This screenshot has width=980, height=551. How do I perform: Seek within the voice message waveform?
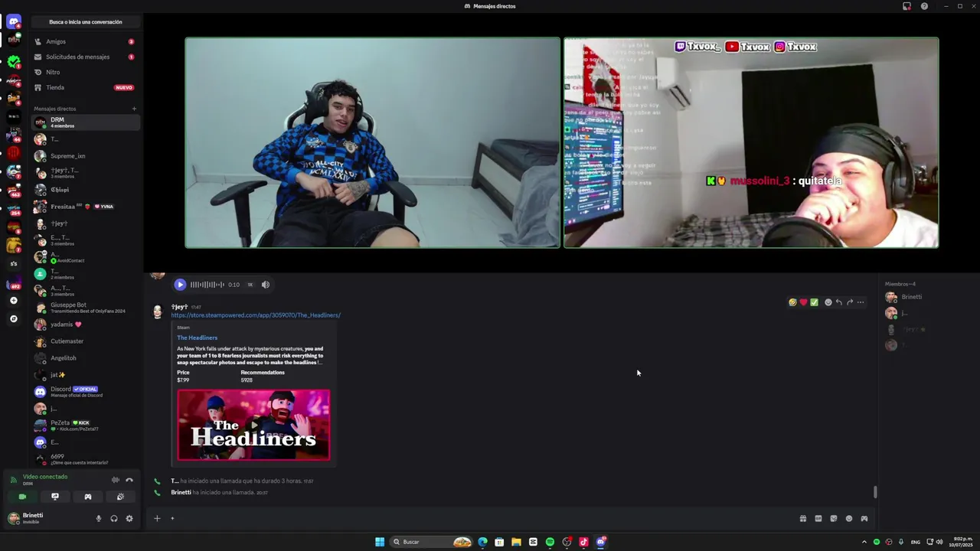coord(207,285)
